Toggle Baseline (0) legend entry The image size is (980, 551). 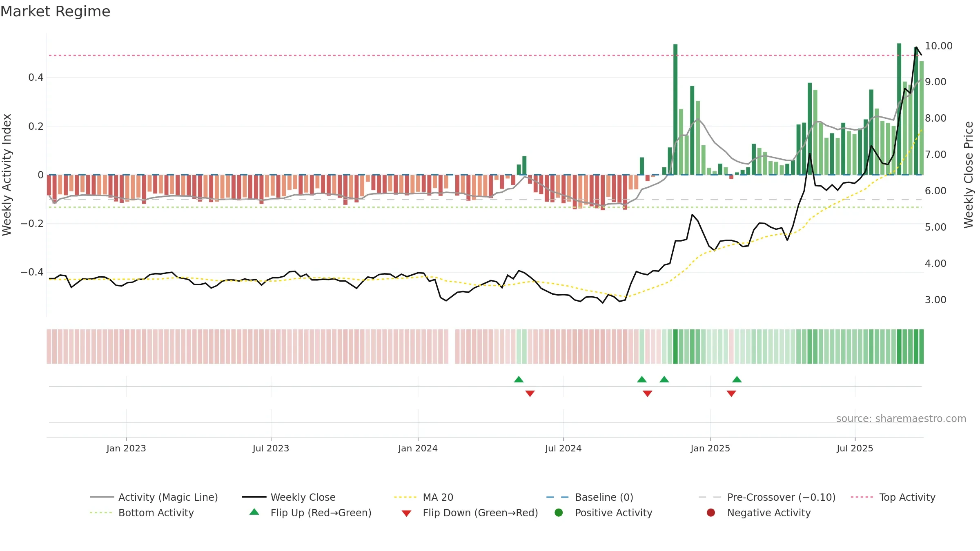[590, 497]
